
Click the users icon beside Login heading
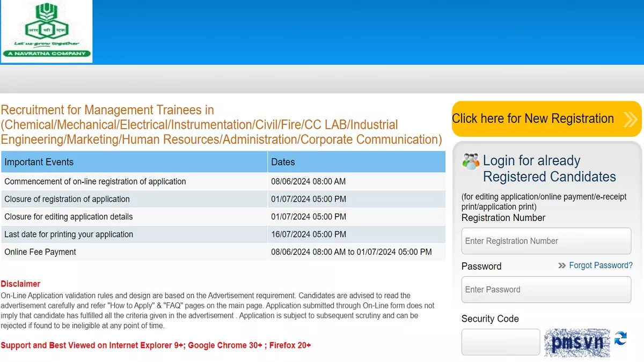point(471,161)
